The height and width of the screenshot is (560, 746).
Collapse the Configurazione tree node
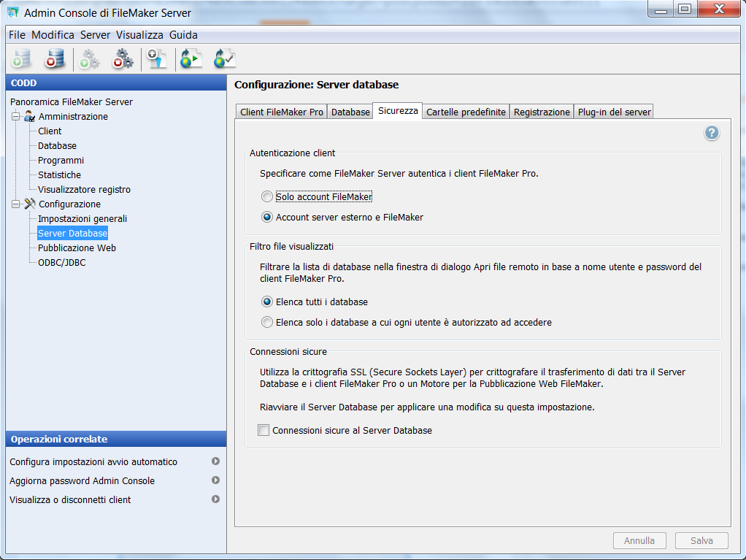point(16,204)
